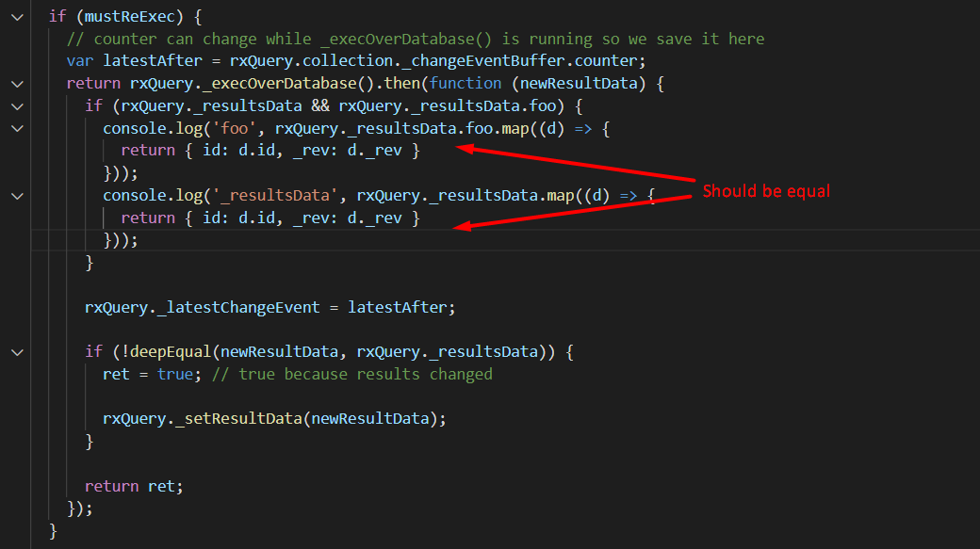Collapse the return _execOverDatabase block
The width and height of the screenshot is (980, 549).
(x=16, y=83)
